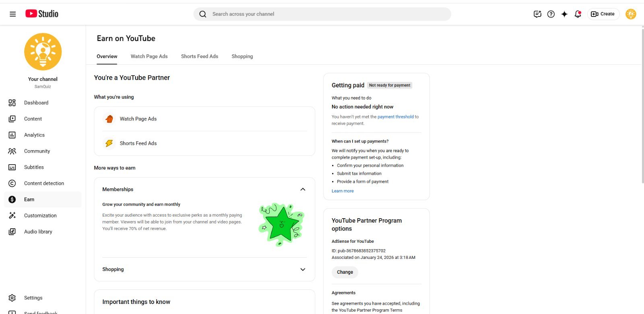Click Confirm your personal information bullet
Screen dimensions: 644x314
pos(370,165)
